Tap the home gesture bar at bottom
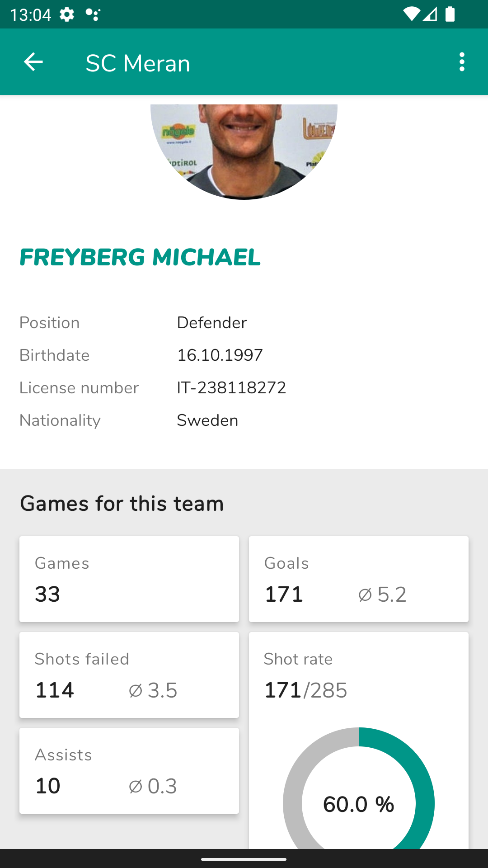Screen dimensions: 488x868 tap(244, 859)
